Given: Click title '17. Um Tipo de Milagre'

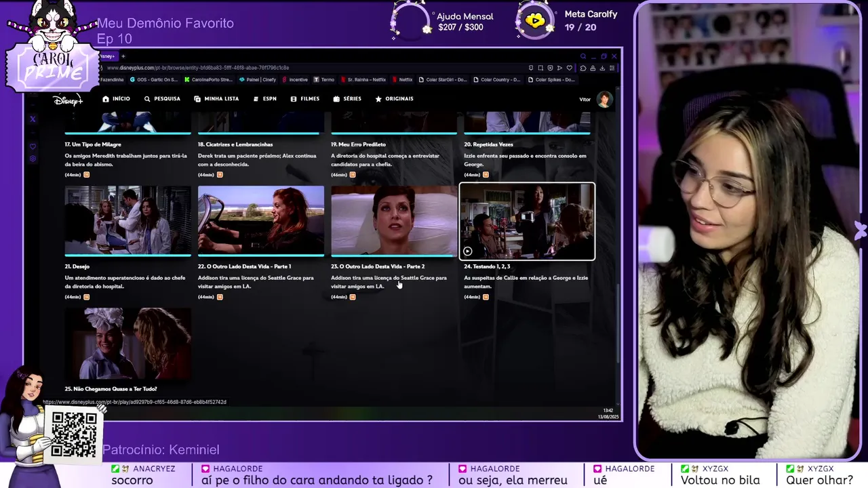Looking at the screenshot, I should 93,144.
